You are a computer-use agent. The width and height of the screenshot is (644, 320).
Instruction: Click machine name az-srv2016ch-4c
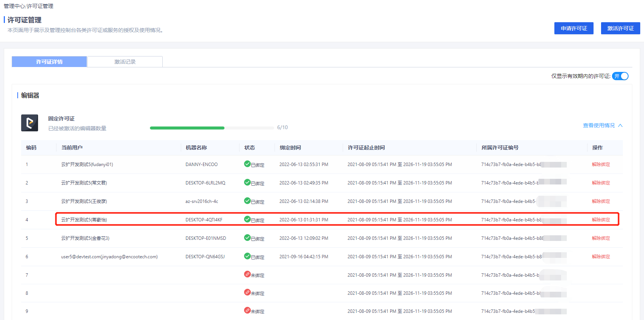pyautogui.click(x=202, y=201)
